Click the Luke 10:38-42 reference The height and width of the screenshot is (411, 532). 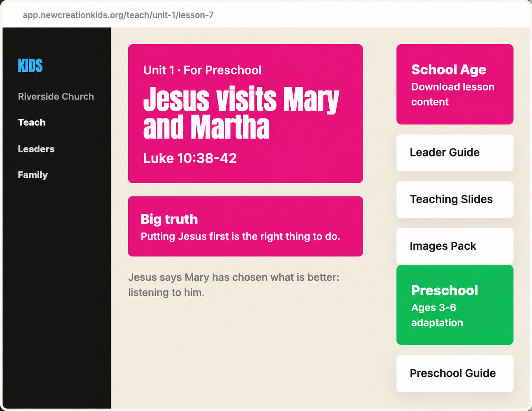pos(190,158)
